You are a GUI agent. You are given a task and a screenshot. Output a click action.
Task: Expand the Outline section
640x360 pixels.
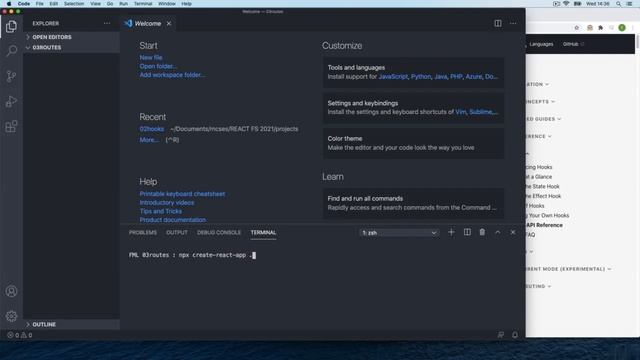point(71,324)
